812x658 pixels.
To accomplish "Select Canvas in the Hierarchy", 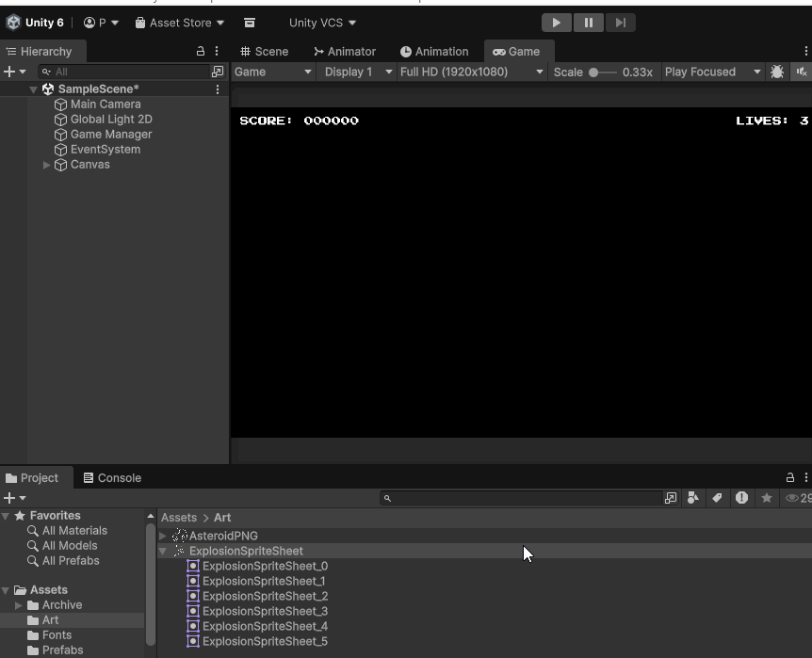I will pos(90,165).
